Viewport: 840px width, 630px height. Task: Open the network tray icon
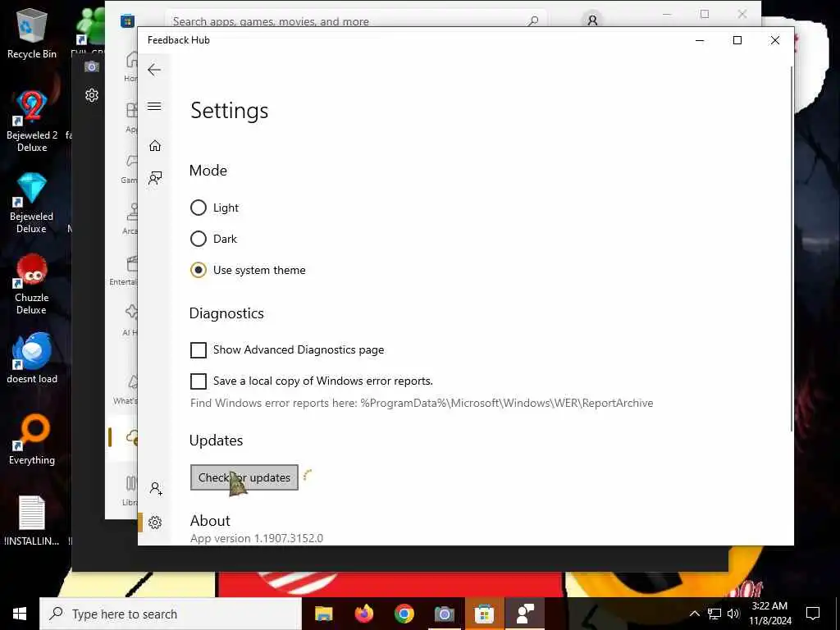(x=714, y=614)
